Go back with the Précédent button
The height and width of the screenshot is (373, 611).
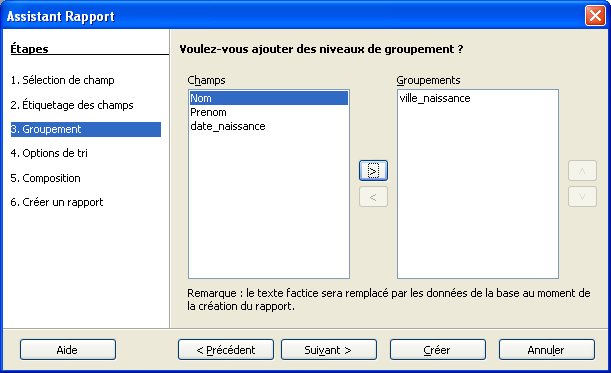[226, 350]
